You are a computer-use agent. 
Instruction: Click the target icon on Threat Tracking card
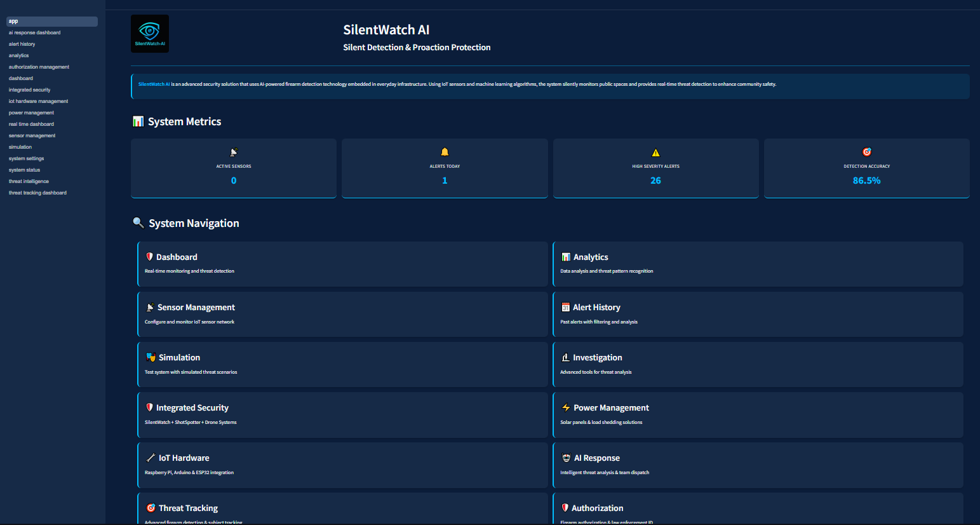pyautogui.click(x=151, y=508)
